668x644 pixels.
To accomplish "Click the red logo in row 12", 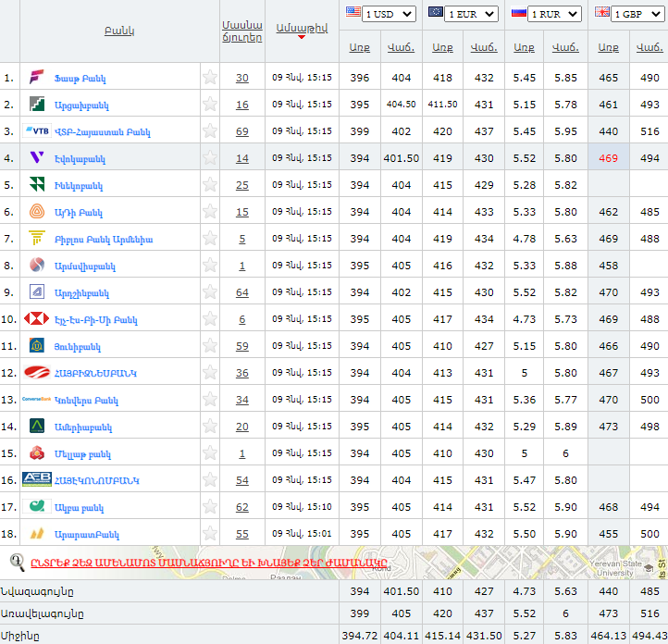I will [x=37, y=372].
